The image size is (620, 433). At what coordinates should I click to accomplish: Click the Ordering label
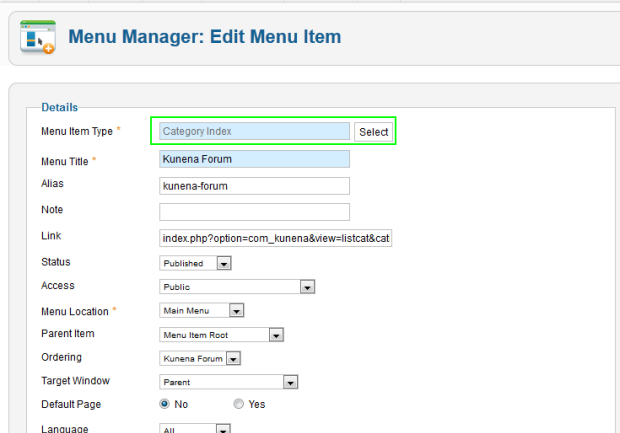click(x=61, y=357)
